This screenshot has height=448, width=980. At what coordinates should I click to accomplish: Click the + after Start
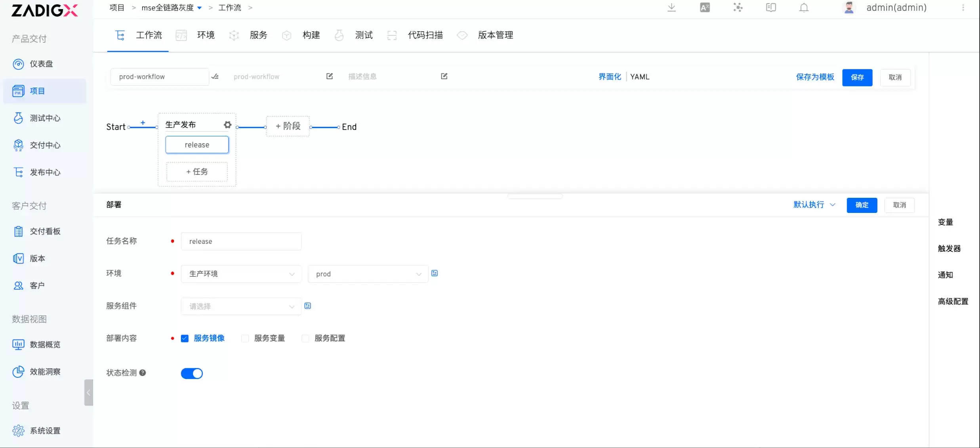[x=143, y=123]
